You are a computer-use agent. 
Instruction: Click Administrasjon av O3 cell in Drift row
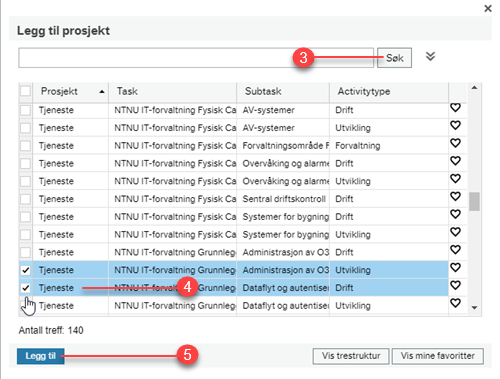coord(283,252)
